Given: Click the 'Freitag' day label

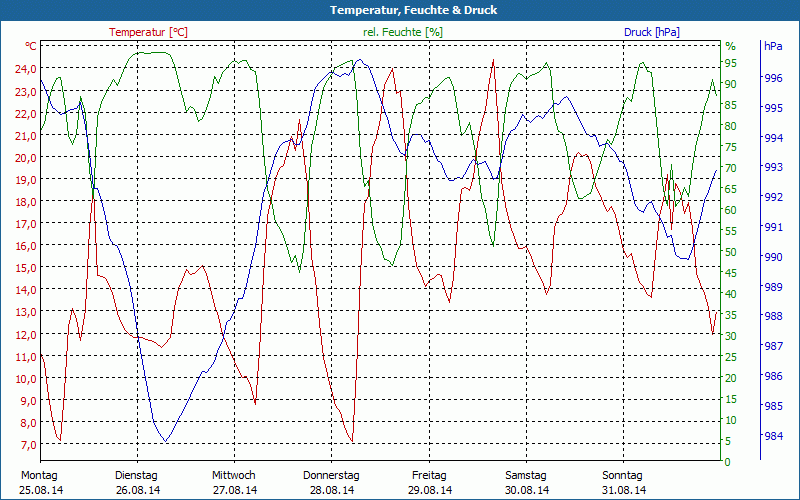Looking at the screenshot, I should tap(429, 476).
